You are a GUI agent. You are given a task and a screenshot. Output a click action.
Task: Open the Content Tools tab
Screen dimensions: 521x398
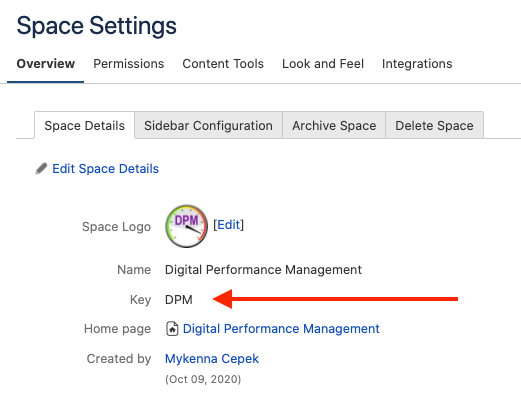223,64
